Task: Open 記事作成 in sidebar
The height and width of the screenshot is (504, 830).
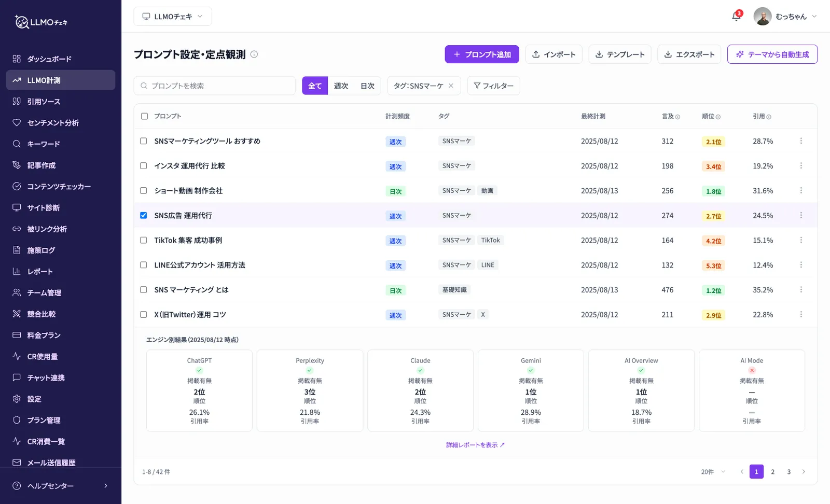Action: tap(61, 165)
